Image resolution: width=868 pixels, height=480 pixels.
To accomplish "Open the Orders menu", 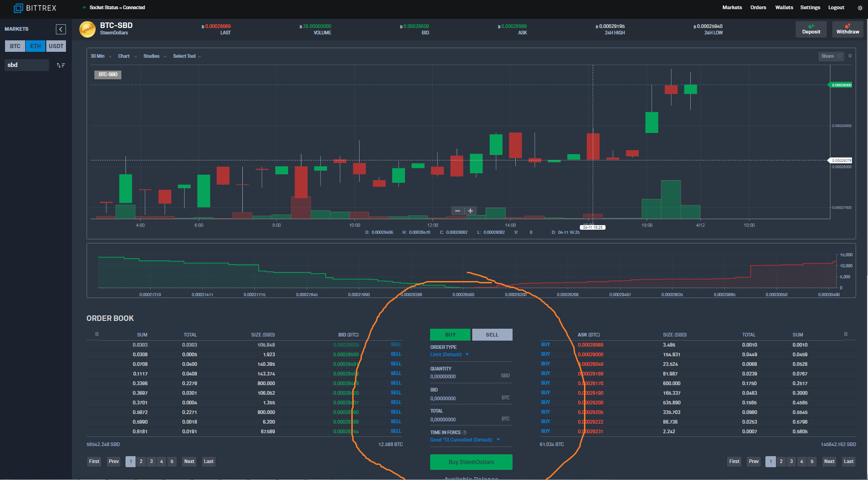I will [758, 8].
